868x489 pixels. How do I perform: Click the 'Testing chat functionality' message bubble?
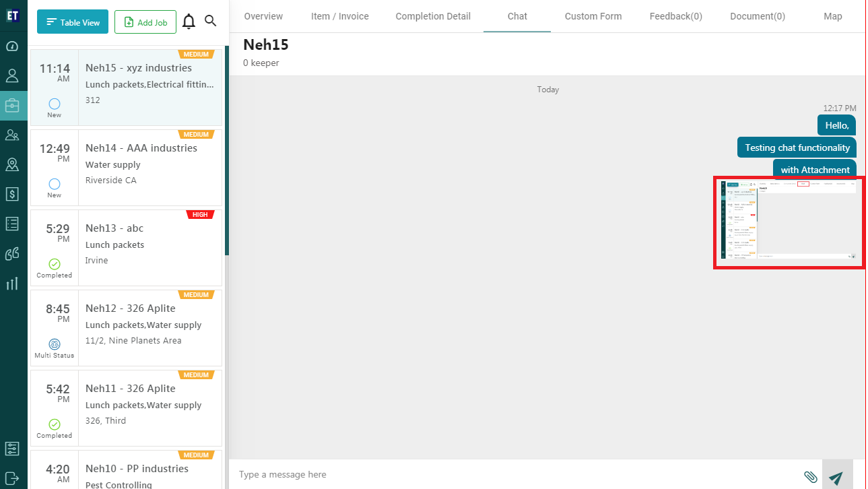(x=797, y=148)
